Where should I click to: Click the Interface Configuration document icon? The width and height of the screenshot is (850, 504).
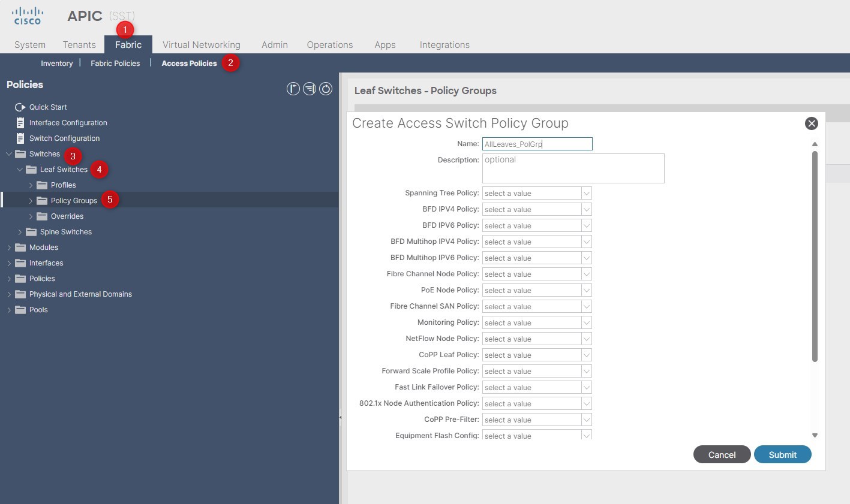[x=20, y=123]
